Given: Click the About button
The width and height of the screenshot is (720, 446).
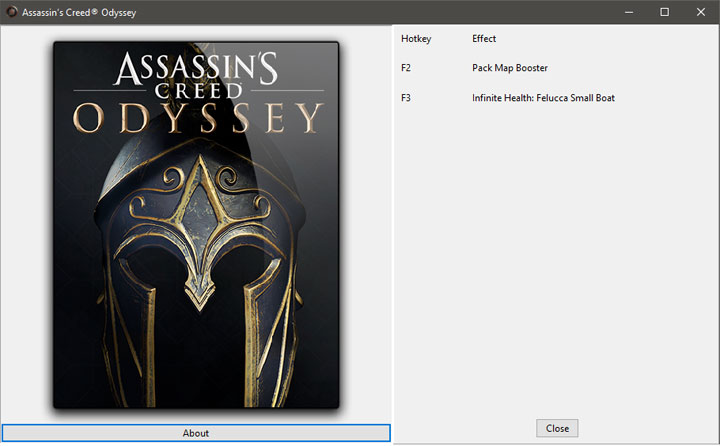Looking at the screenshot, I should [x=196, y=433].
